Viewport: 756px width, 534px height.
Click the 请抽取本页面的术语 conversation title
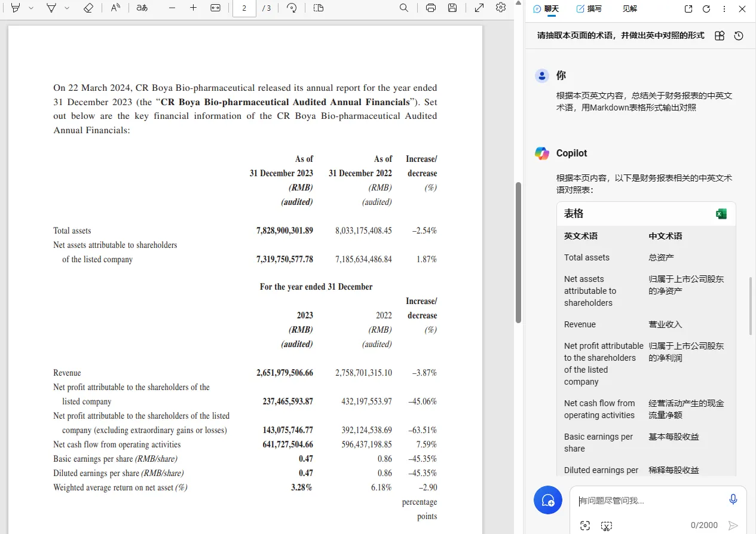(621, 36)
